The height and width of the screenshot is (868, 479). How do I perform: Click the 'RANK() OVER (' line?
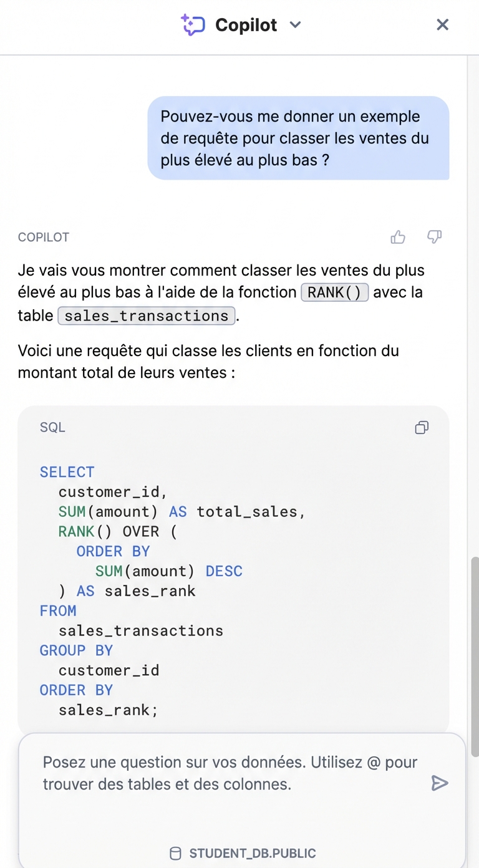118,531
